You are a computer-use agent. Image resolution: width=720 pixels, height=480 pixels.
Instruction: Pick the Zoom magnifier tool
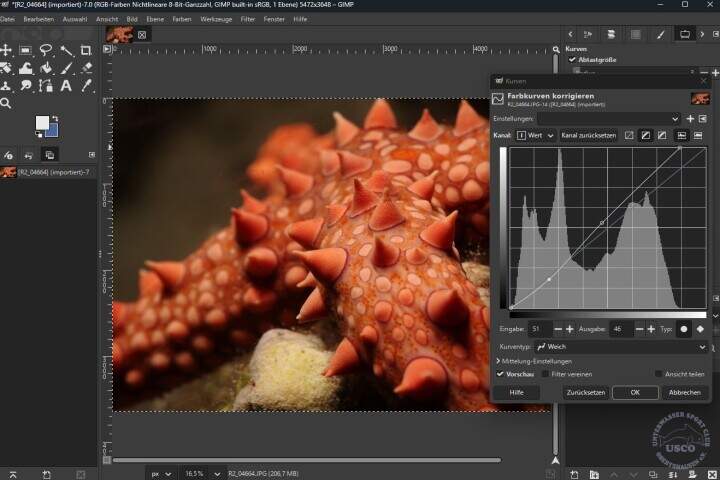pyautogui.click(x=6, y=103)
